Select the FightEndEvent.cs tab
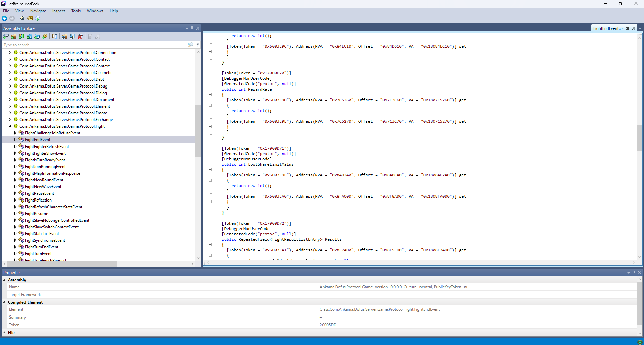644x345 pixels. click(x=608, y=28)
